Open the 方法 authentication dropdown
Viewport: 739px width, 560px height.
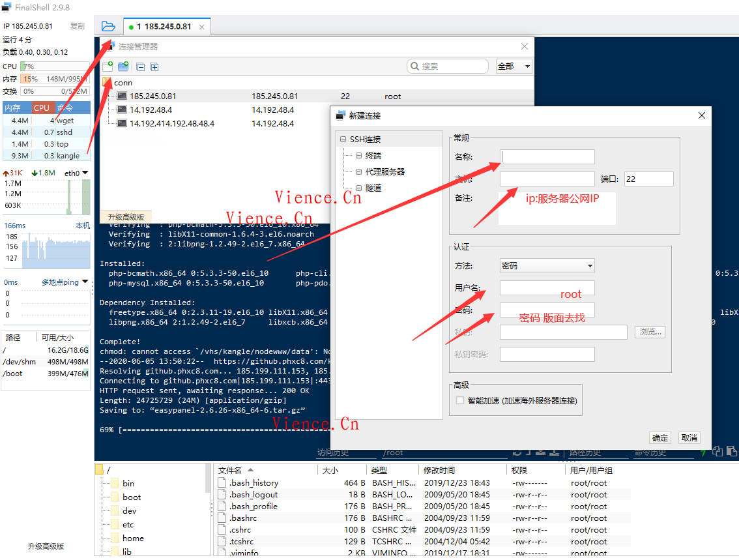point(547,266)
